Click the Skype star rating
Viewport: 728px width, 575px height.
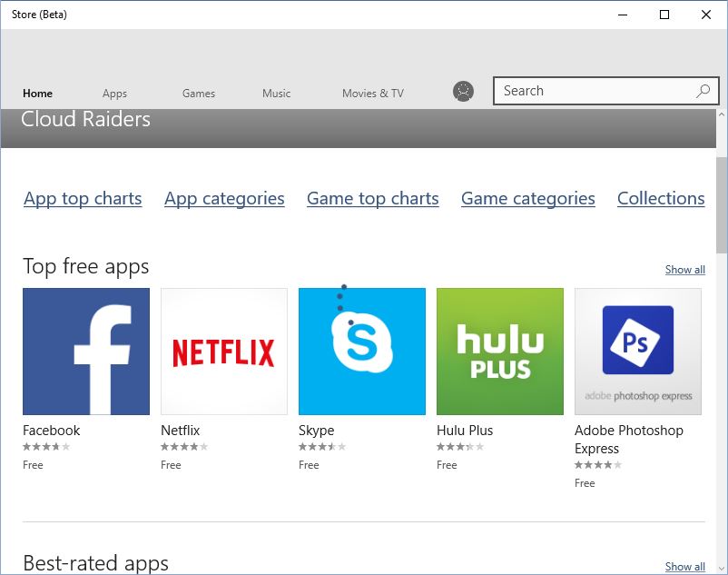(x=322, y=447)
